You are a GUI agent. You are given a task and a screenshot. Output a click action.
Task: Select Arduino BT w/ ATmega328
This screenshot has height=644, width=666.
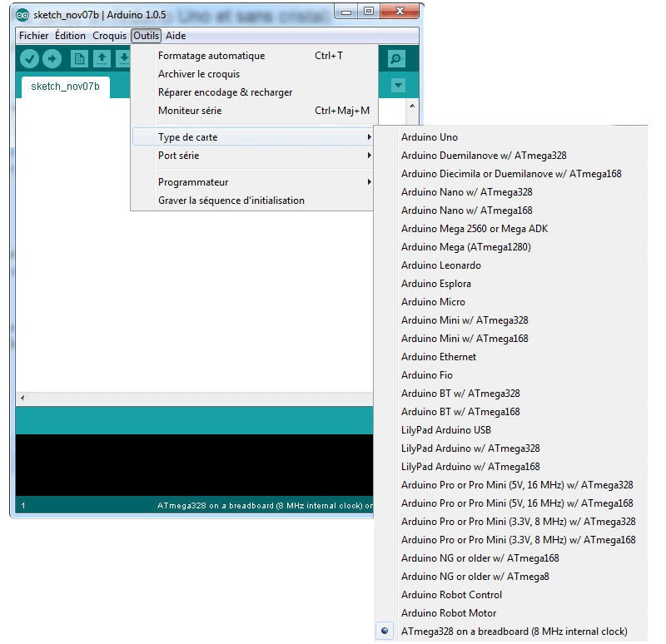511,393
